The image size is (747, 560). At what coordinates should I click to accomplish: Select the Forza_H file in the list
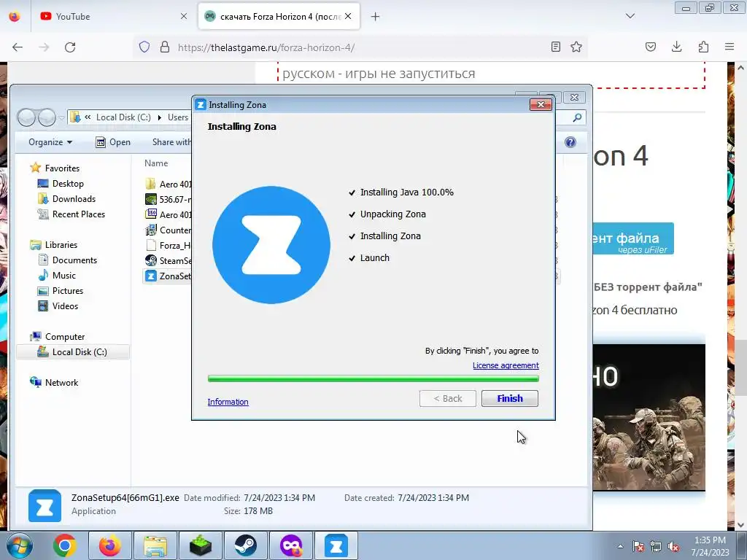[x=168, y=245]
